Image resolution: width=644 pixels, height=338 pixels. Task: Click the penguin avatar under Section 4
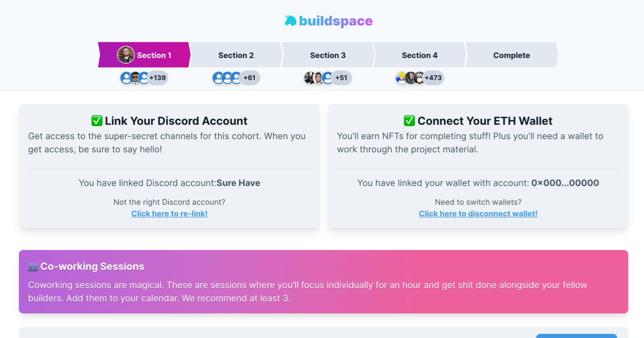[419, 78]
